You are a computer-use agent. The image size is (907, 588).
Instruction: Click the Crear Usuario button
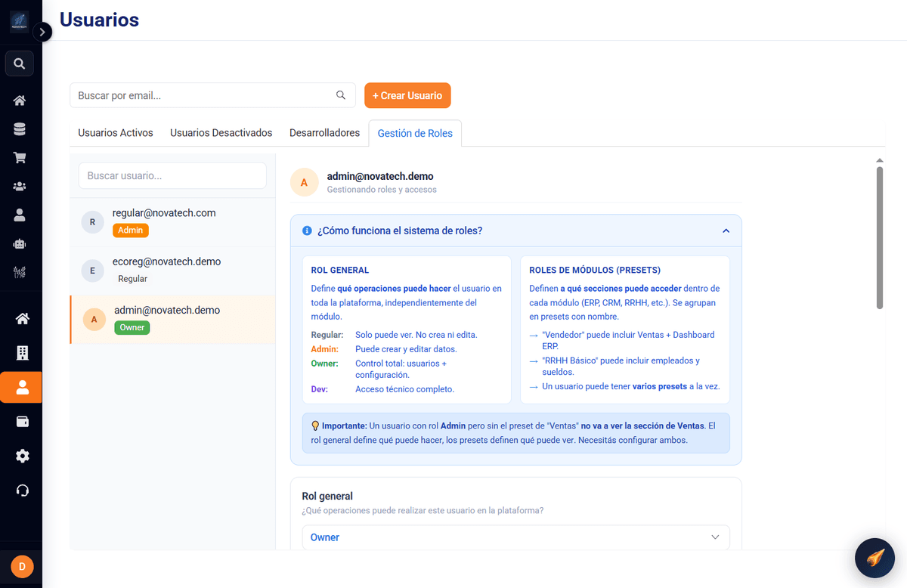(x=407, y=95)
